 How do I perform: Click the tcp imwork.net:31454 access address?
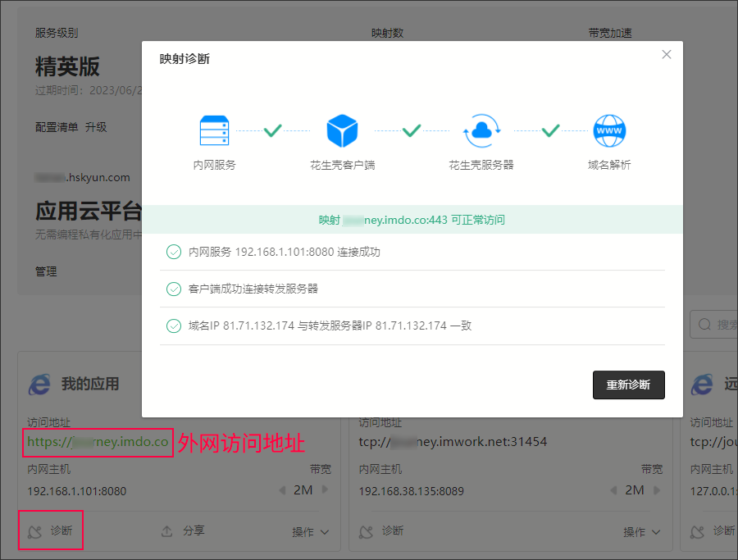(453, 442)
